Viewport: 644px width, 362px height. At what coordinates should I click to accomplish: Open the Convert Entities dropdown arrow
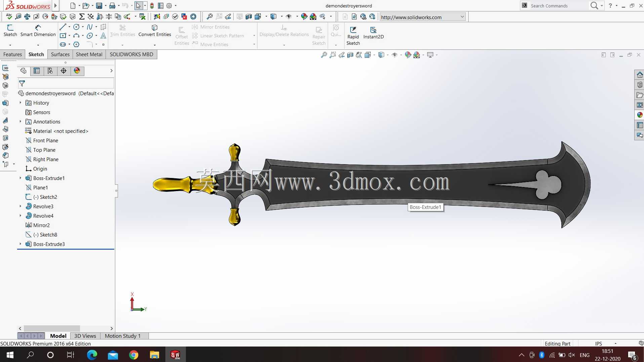click(x=155, y=45)
